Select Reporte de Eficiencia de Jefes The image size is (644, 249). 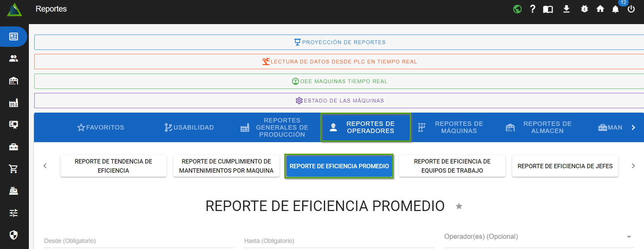(565, 166)
